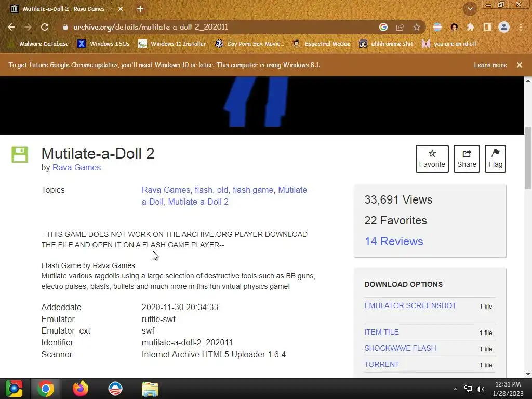532x399 pixels.
Task: Share this page from the address bar
Action: coord(400,27)
